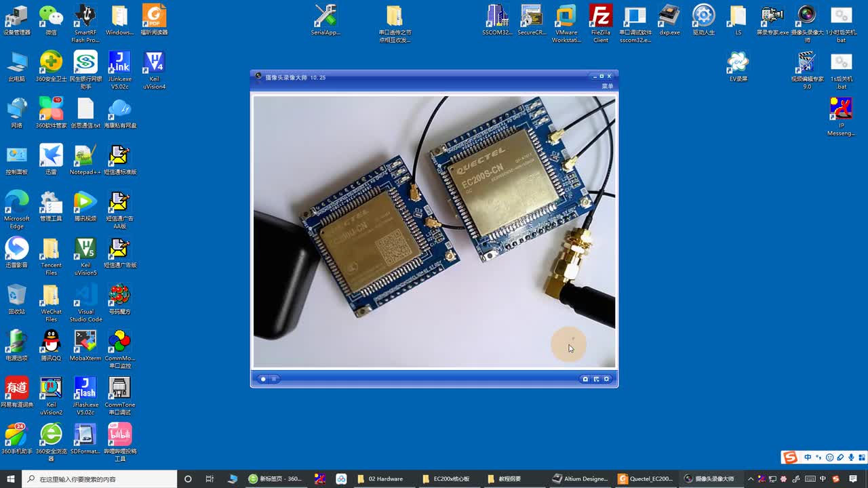Open the VMware Workstation desktop icon

click(x=566, y=23)
